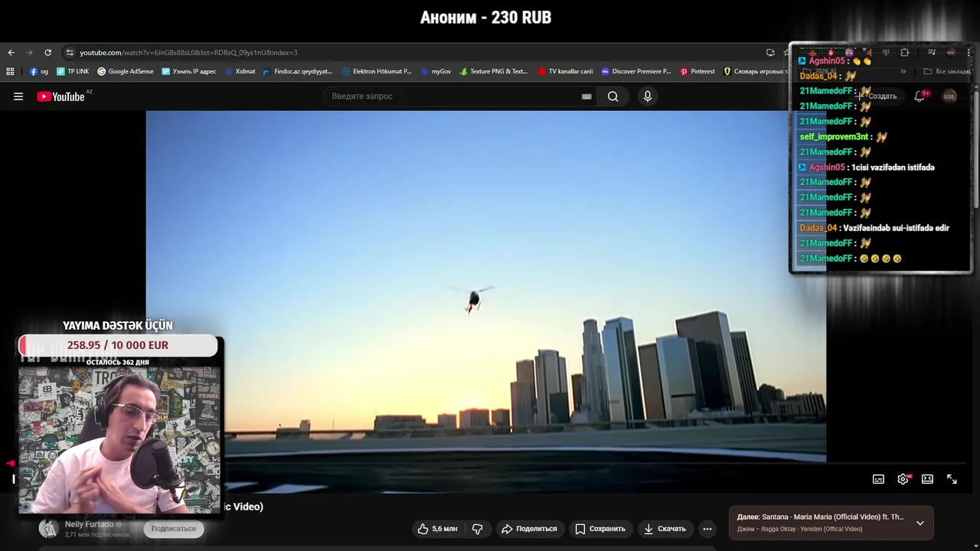Open the more actions three-dot menu

click(707, 529)
